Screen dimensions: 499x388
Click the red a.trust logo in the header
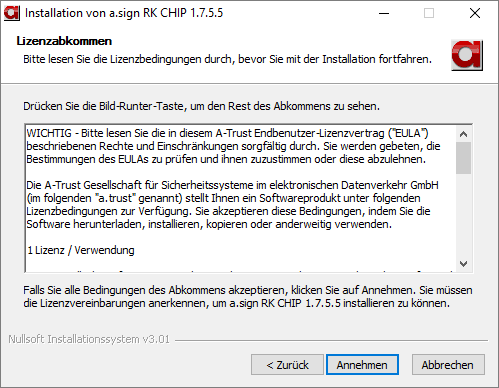click(x=467, y=55)
